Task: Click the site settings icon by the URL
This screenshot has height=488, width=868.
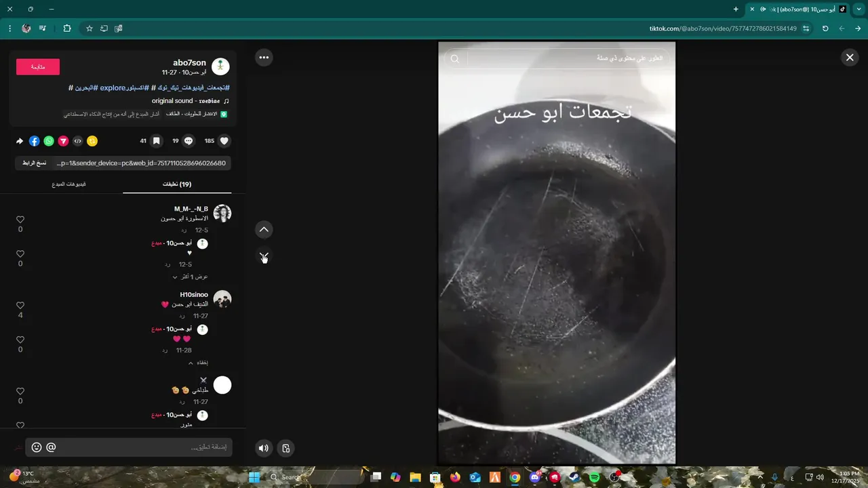Action: pos(806,28)
